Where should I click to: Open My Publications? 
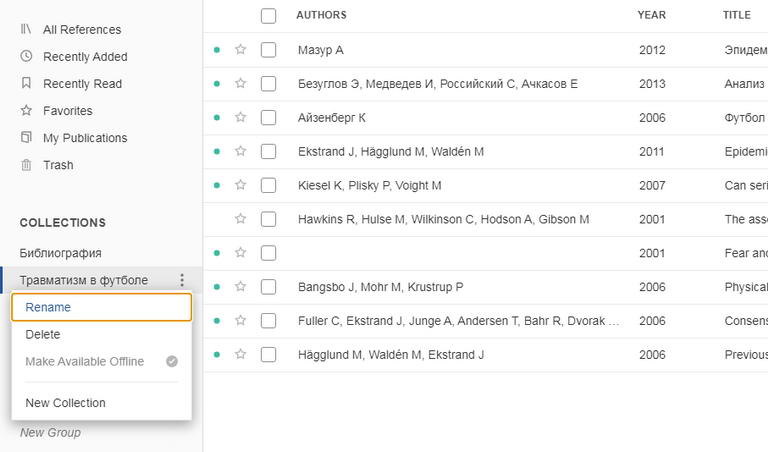(85, 138)
